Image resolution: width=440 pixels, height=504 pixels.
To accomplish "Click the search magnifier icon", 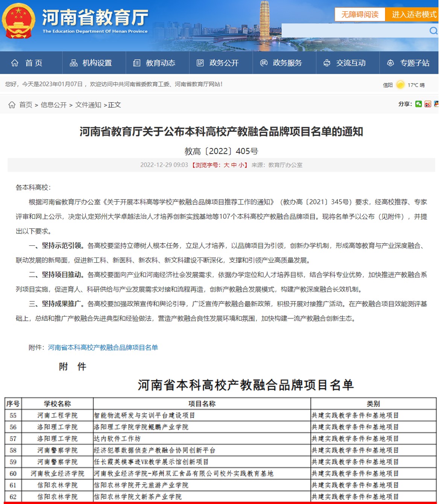I will click(x=433, y=31).
